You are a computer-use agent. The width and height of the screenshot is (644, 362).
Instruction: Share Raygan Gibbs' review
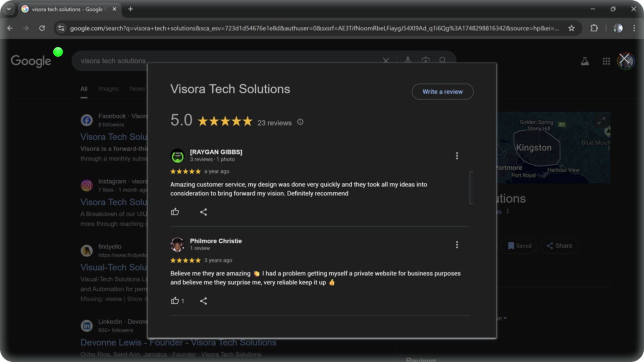203,212
